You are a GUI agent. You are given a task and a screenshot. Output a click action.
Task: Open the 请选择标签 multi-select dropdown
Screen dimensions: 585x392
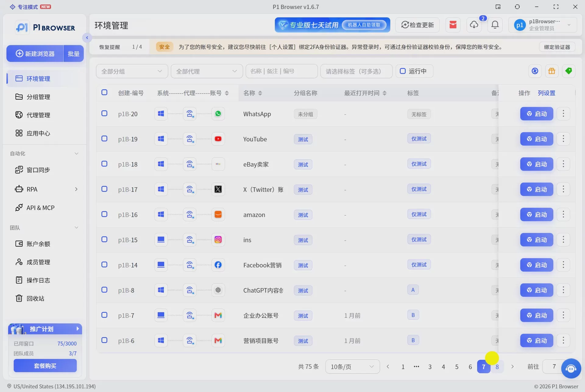[x=356, y=71]
